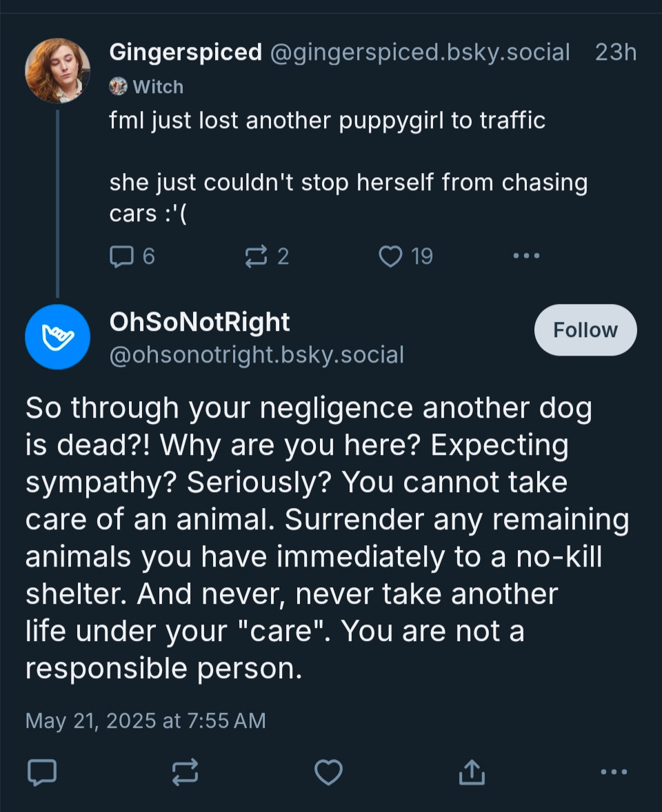Open more options on OhSoNotRight's post

[x=614, y=771]
